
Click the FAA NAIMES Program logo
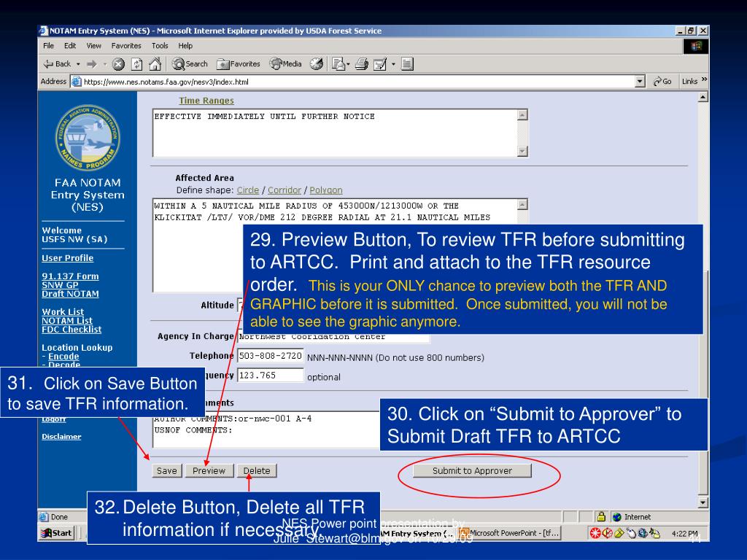point(88,138)
